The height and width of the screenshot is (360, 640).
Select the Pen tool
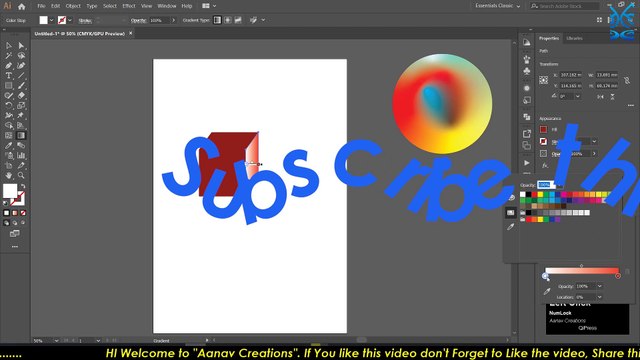click(x=9, y=65)
